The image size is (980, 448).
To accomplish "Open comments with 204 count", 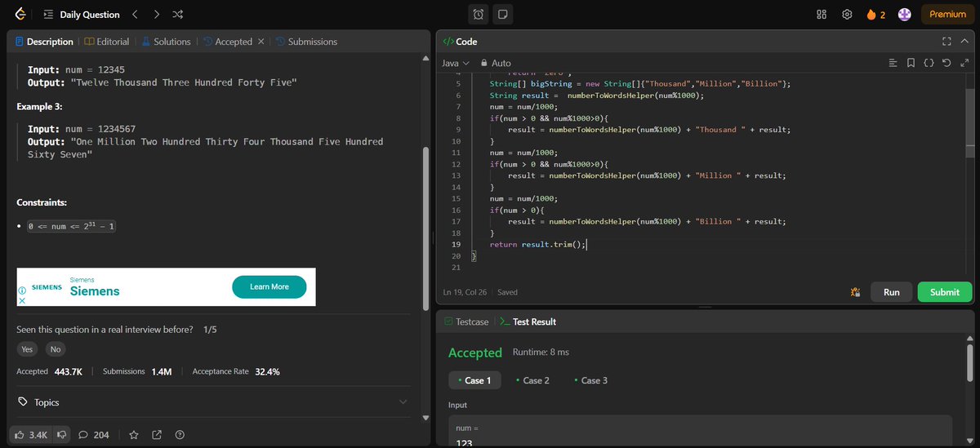I will tap(94, 435).
